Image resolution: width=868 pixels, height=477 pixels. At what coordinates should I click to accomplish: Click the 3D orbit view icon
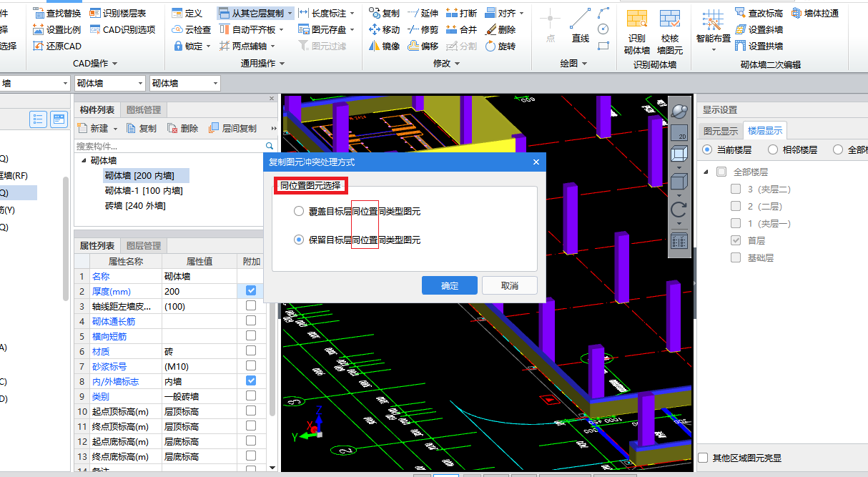click(x=679, y=111)
